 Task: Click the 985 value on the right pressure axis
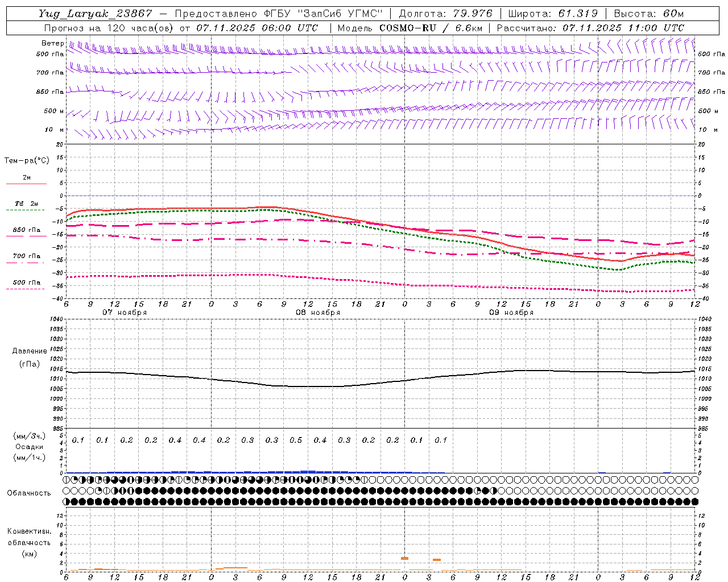click(x=704, y=429)
